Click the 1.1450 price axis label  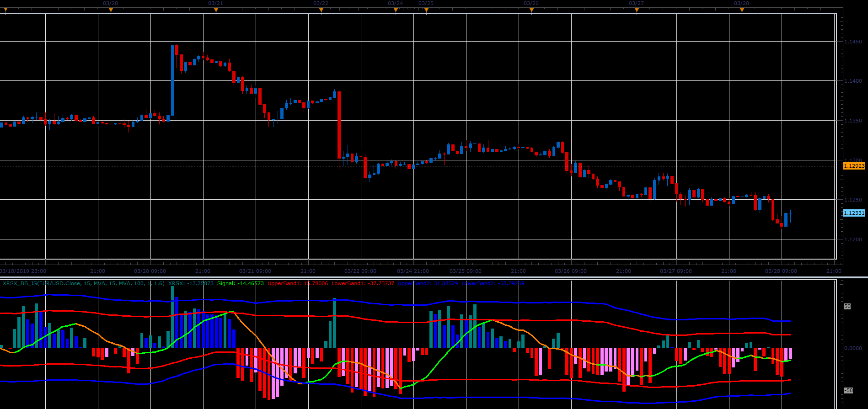[x=853, y=42]
